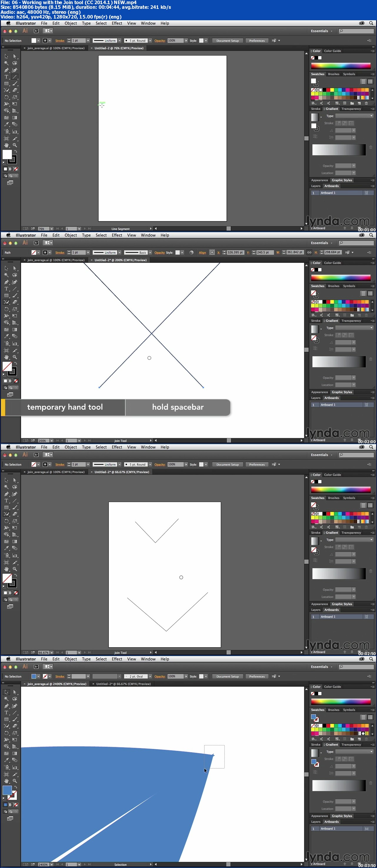This screenshot has width=377, height=868.
Task: Select Line Segment tool in the 76% window
Action: (x=15, y=77)
